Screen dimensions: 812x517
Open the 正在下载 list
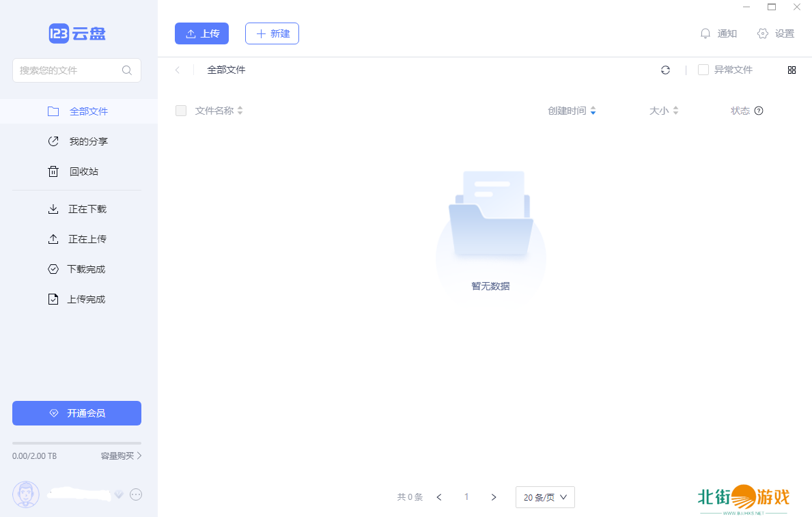pos(87,209)
